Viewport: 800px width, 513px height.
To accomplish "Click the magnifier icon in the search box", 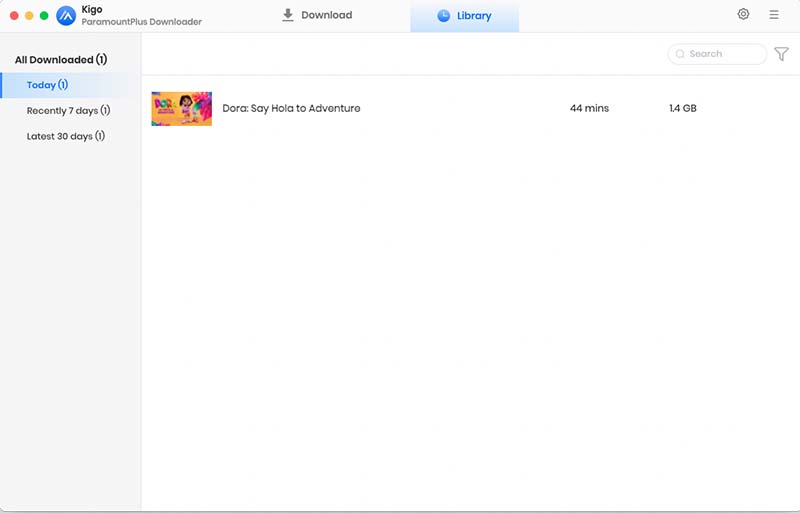I will (681, 54).
